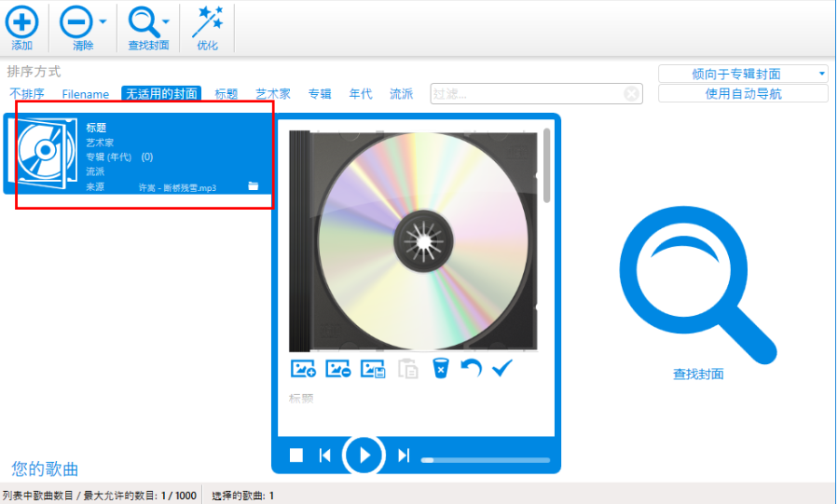838x504 pixels.
Task: Click the 使用自动导航 button
Action: (743, 94)
